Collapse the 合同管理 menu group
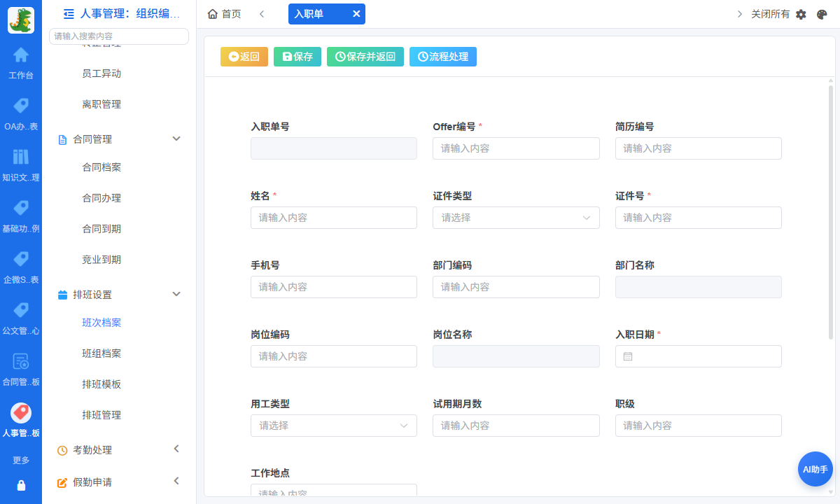Viewport: 840px width, 504px height. [176, 139]
